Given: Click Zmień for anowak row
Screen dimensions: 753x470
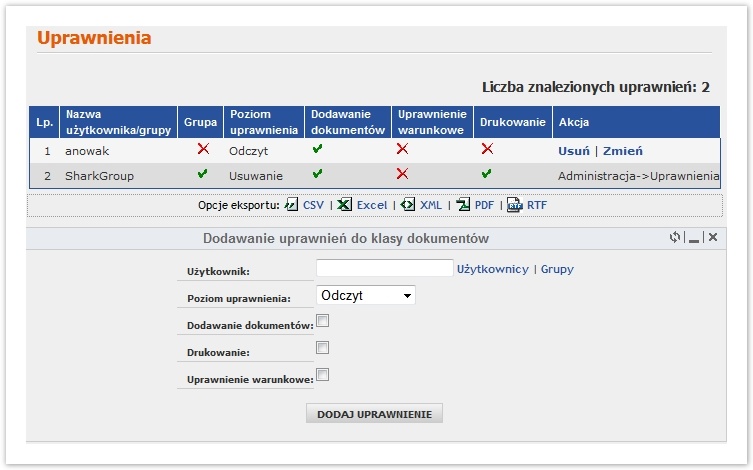Looking at the screenshot, I should pos(622,150).
